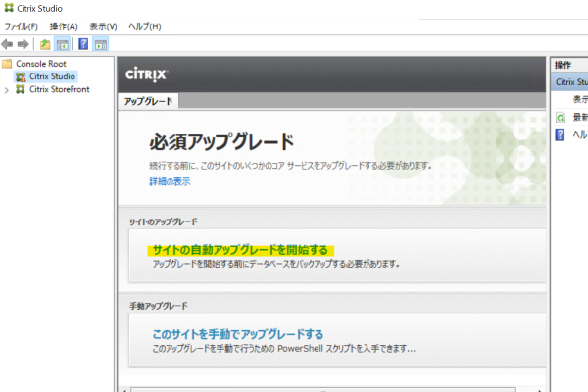The width and height of the screenshot is (588, 392).
Task: Open the Help toolbar icon
Action: [x=83, y=44]
